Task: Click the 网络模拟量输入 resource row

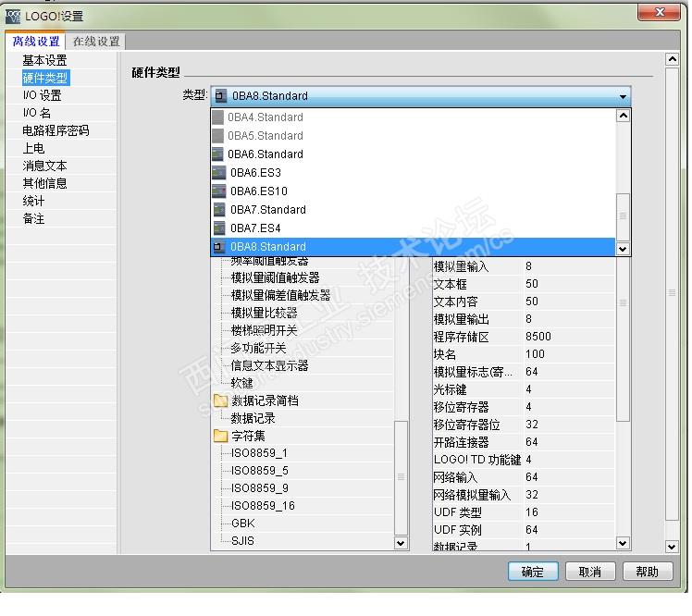Action: click(524, 496)
